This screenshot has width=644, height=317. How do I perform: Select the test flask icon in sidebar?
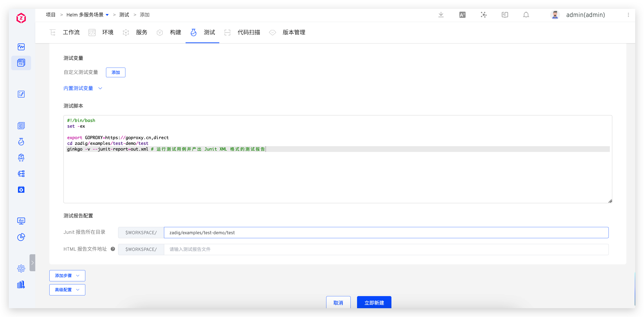[x=21, y=142]
